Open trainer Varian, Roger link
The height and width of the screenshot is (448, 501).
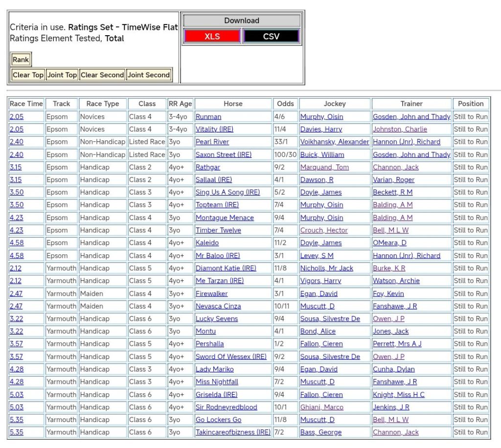394,179
